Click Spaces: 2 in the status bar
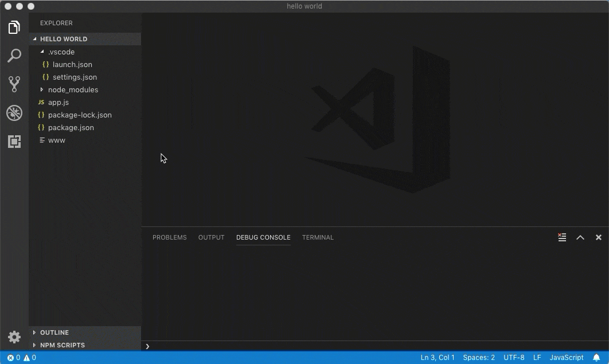This screenshot has width=609, height=364. coord(479,357)
